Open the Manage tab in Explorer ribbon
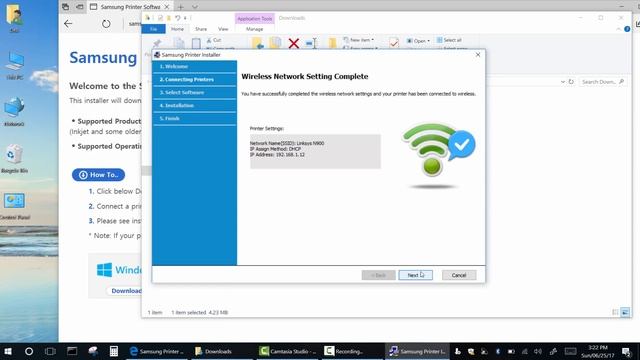The width and height of the screenshot is (640, 360). pyautogui.click(x=254, y=29)
